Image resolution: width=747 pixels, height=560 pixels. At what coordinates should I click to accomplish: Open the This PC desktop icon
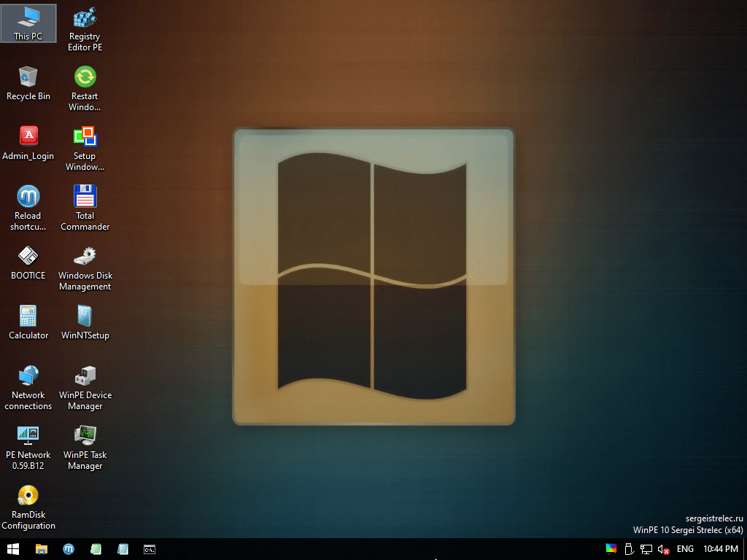28,17
